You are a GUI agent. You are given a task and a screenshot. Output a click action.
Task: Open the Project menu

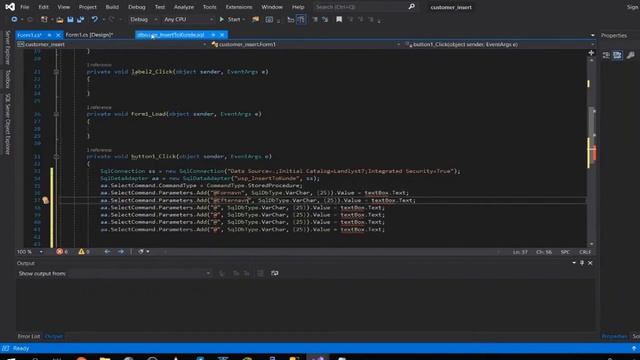point(87,7)
